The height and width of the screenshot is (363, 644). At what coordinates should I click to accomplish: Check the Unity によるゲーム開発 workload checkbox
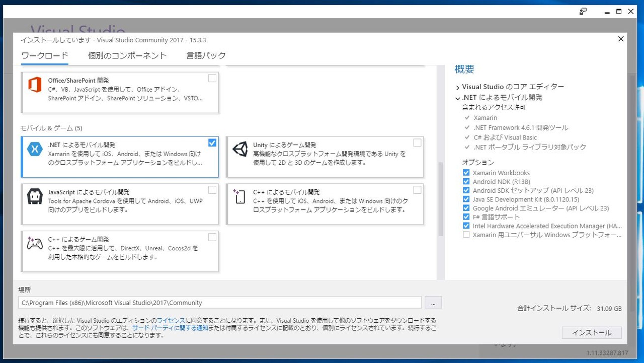(417, 142)
